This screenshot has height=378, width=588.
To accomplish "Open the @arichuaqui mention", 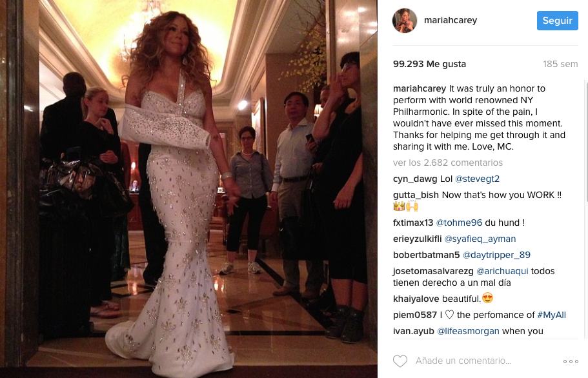I will (502, 271).
